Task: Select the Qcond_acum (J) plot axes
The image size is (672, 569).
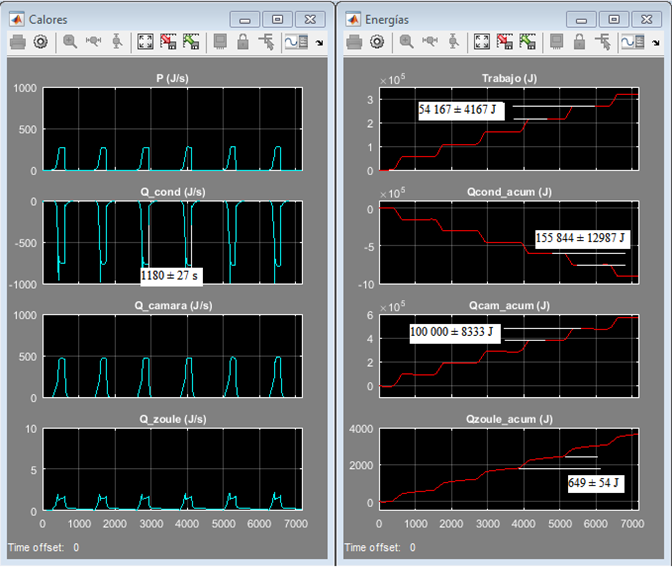Action: [x=509, y=243]
